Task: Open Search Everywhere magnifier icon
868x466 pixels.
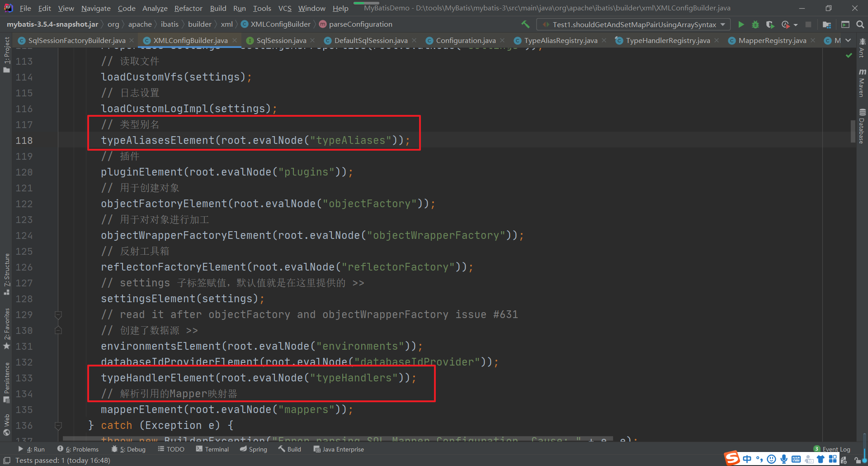Action: coord(860,24)
